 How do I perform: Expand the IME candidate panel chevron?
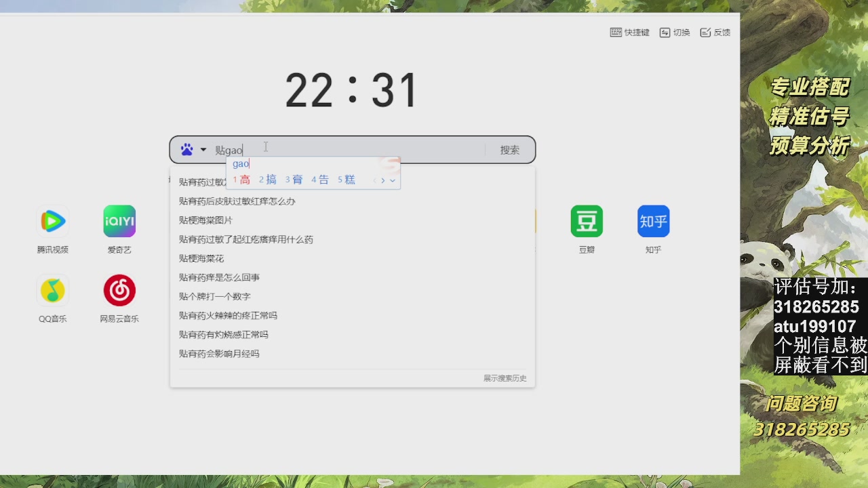pos(391,180)
